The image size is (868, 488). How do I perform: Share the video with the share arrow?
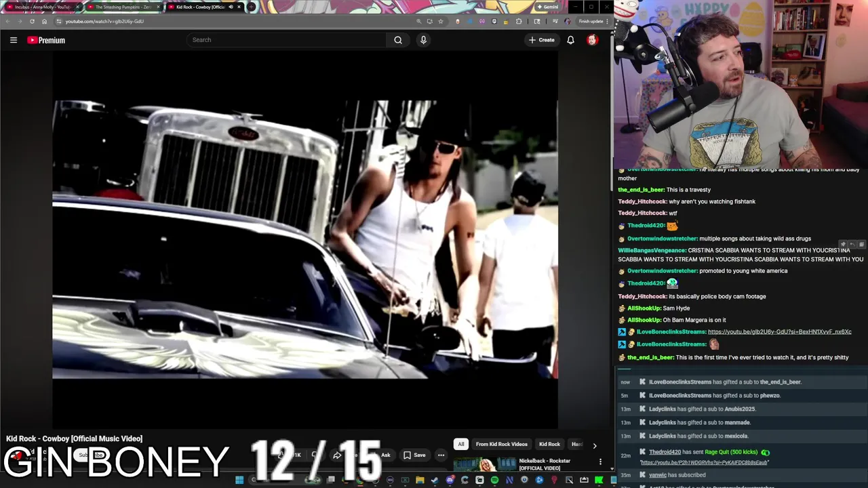click(336, 455)
